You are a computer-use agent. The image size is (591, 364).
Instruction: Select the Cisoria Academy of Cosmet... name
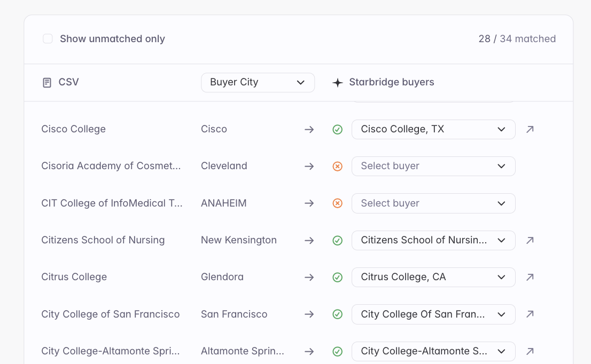tap(111, 166)
